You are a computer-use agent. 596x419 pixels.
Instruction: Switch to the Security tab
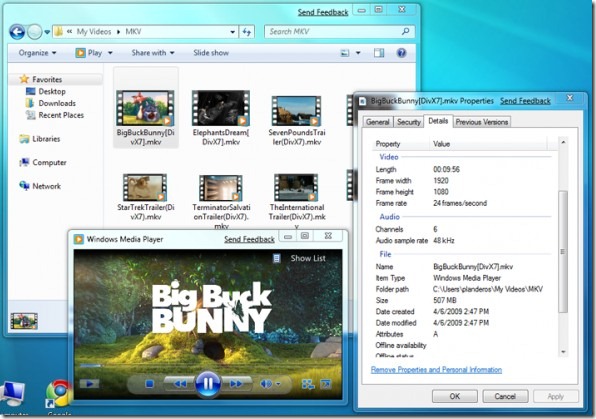(x=409, y=122)
